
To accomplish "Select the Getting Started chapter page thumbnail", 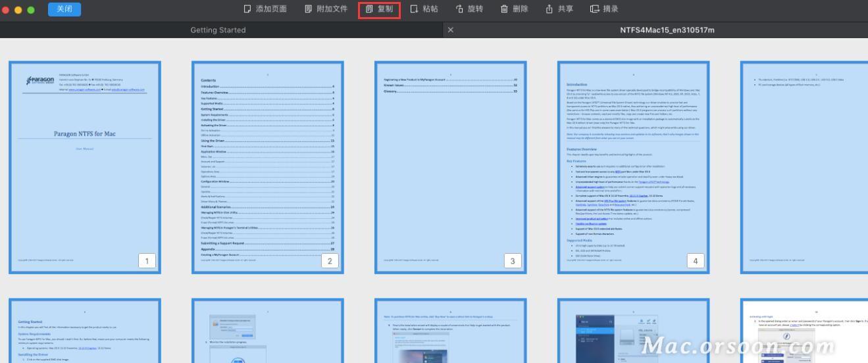I will pos(84,331).
